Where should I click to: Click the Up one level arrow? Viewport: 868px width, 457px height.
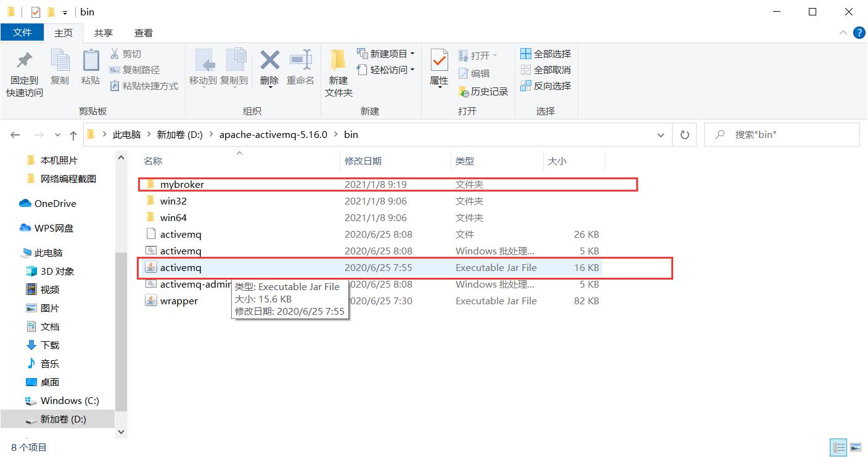point(73,135)
